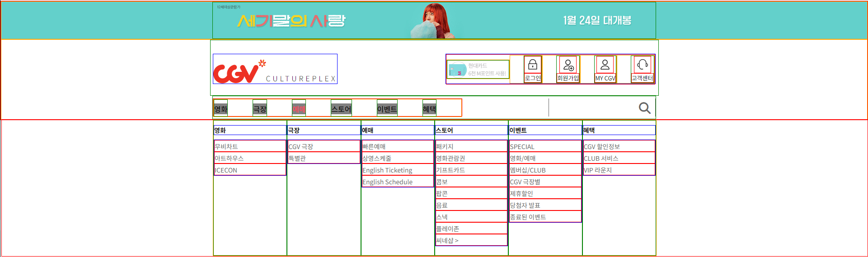Click the CGV Cultureplex logo

point(275,69)
